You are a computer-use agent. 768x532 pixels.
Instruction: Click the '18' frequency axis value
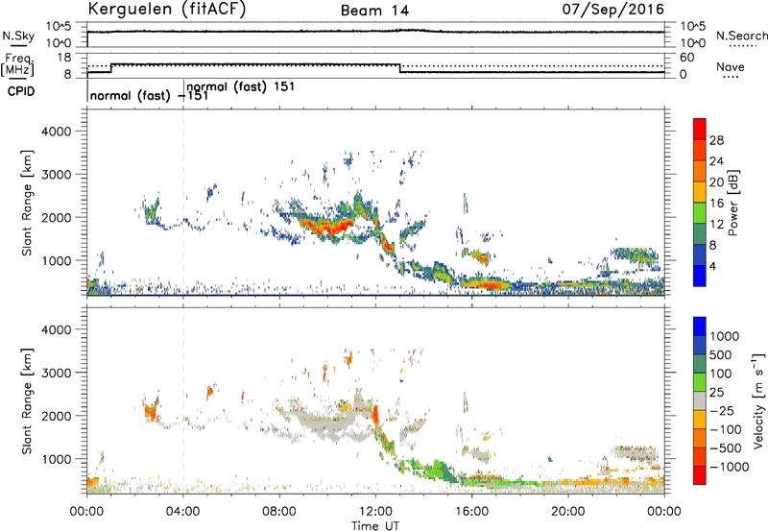pyautogui.click(x=64, y=58)
